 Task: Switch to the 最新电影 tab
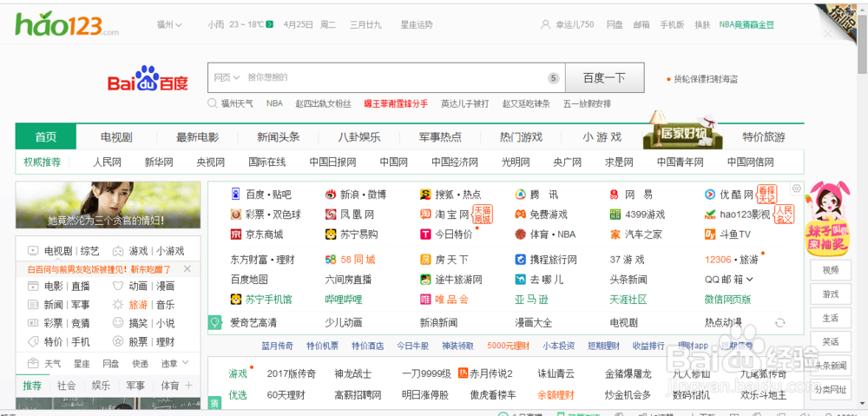point(198,137)
